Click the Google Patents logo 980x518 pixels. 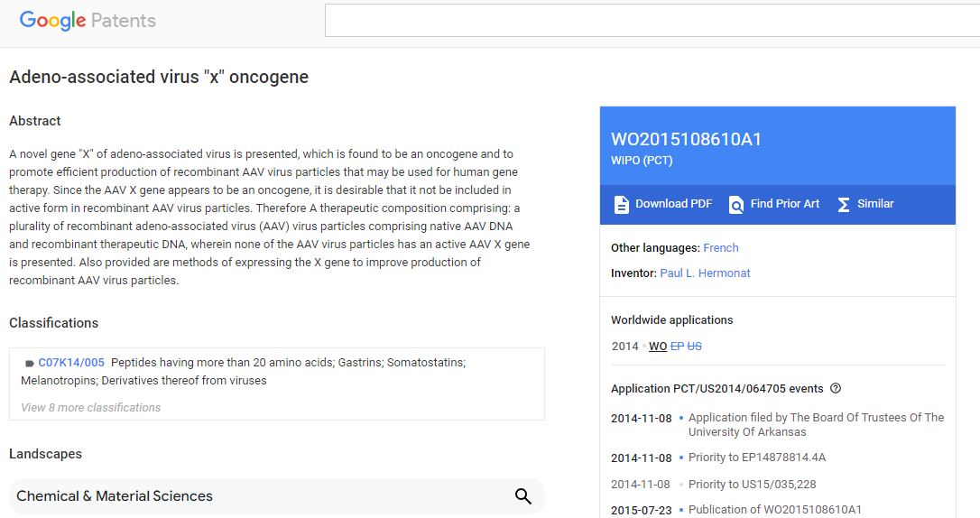coord(88,20)
